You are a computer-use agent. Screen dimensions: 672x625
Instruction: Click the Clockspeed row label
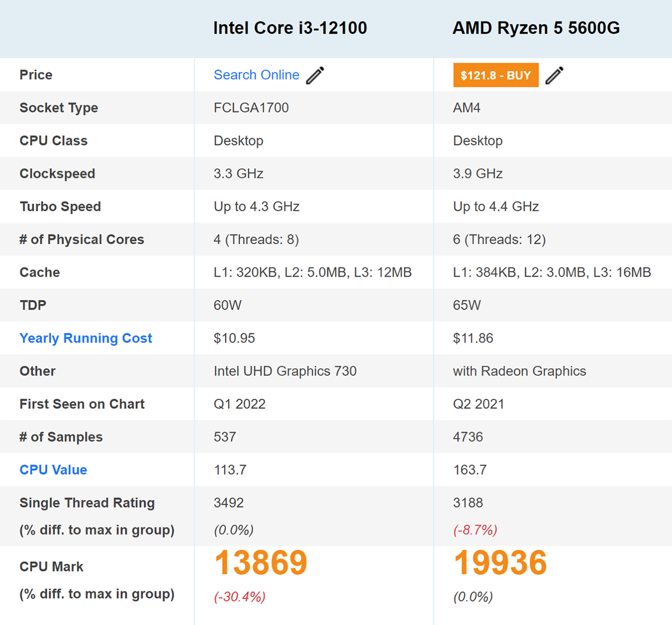(x=57, y=174)
